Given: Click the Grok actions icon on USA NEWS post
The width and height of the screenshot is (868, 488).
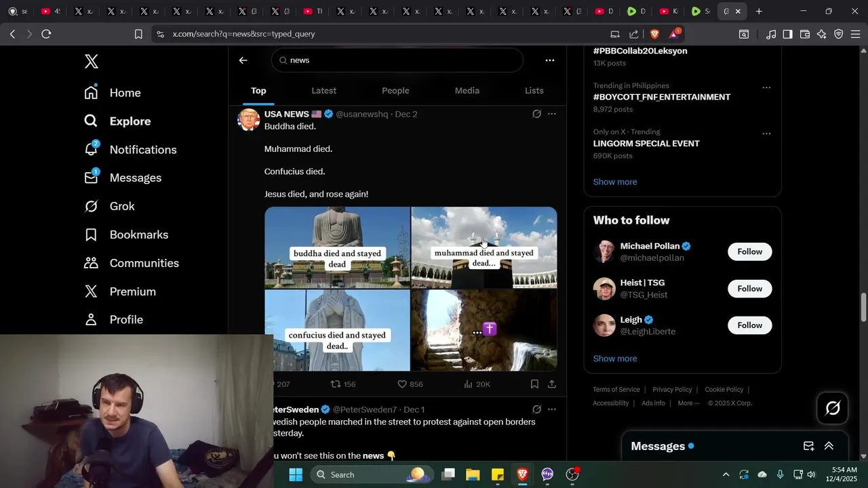Looking at the screenshot, I should pyautogui.click(x=536, y=114).
